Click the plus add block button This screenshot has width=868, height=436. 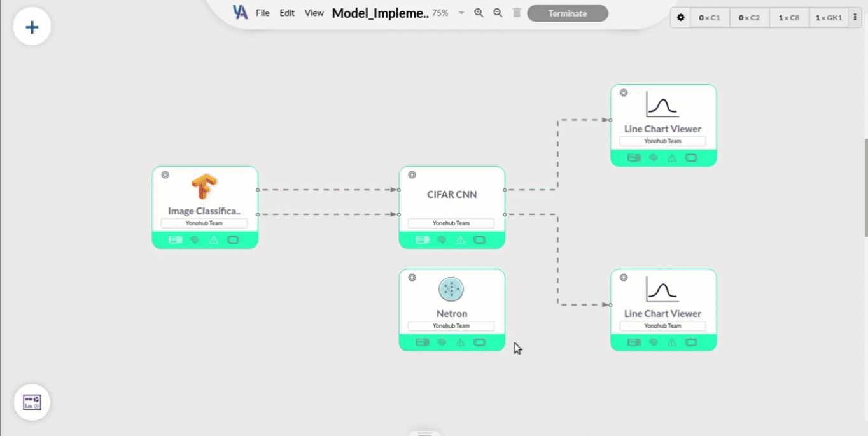tap(32, 27)
